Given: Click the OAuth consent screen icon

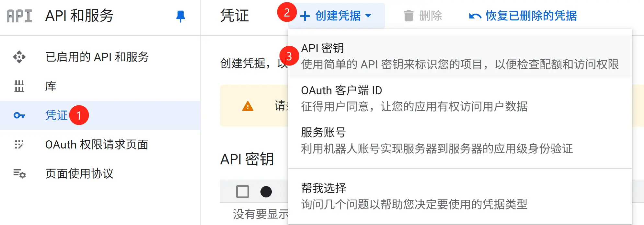Looking at the screenshot, I should (19, 145).
